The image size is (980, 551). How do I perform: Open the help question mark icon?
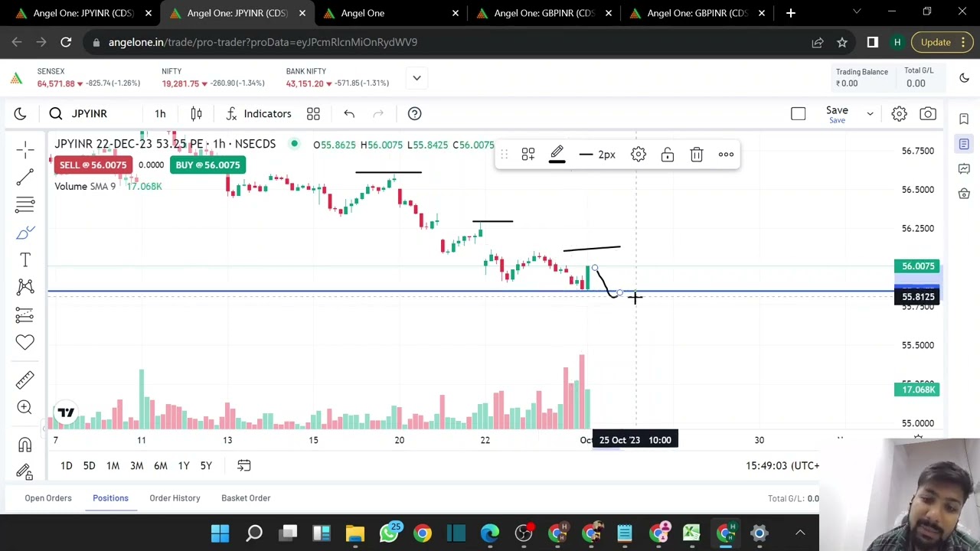coord(414,113)
